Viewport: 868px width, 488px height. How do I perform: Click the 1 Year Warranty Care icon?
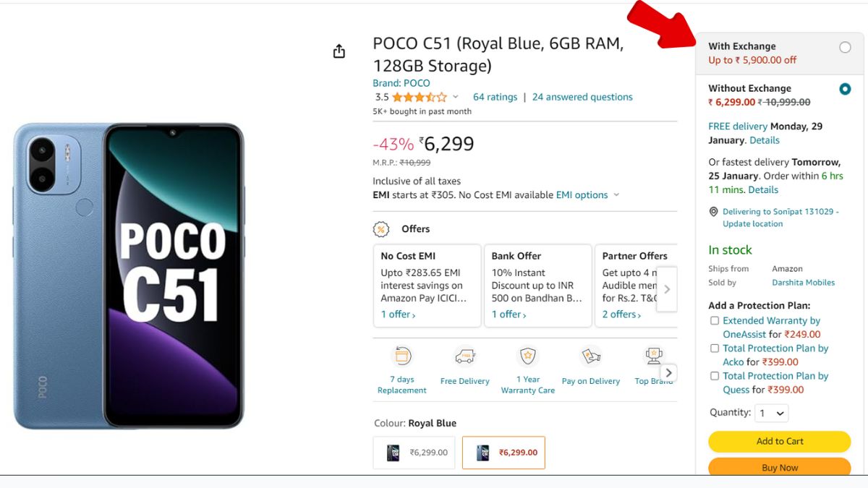point(527,356)
